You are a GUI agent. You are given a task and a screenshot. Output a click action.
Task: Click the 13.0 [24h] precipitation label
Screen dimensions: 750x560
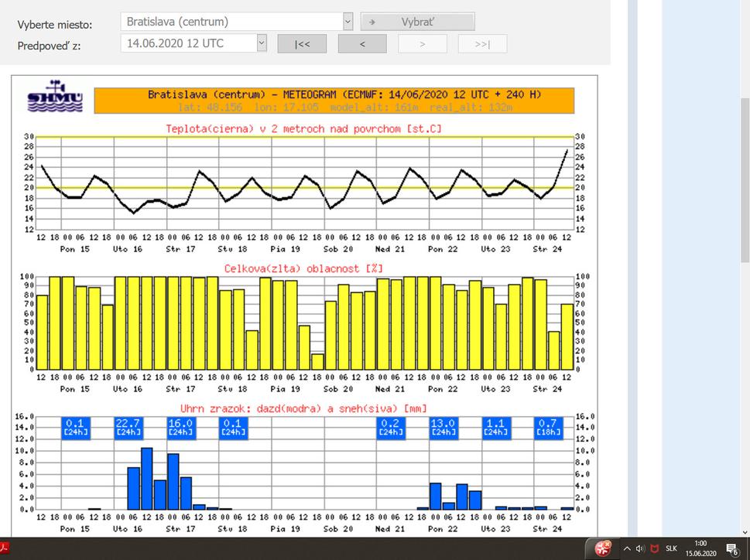[443, 428]
